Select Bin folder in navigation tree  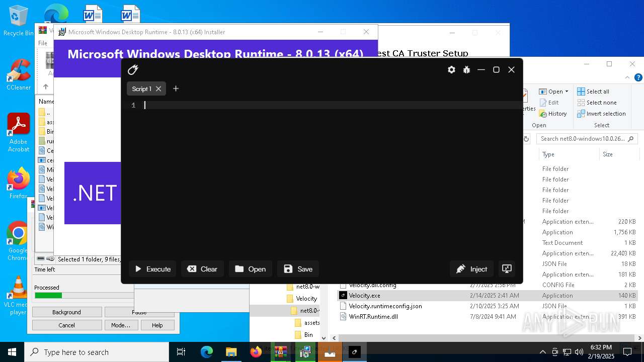308,335
